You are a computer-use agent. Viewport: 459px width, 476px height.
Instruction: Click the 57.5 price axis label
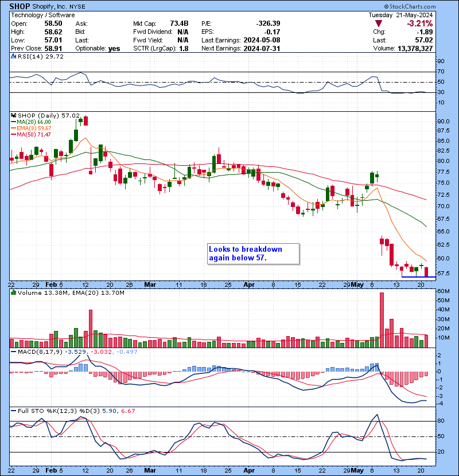point(444,273)
